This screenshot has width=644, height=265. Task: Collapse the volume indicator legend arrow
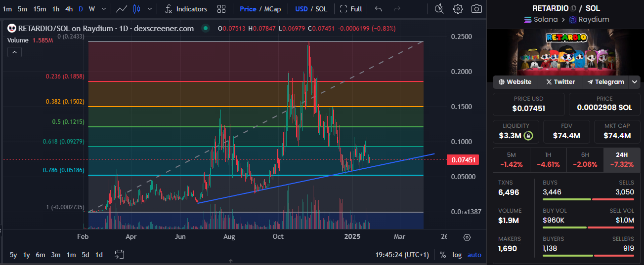tap(14, 52)
